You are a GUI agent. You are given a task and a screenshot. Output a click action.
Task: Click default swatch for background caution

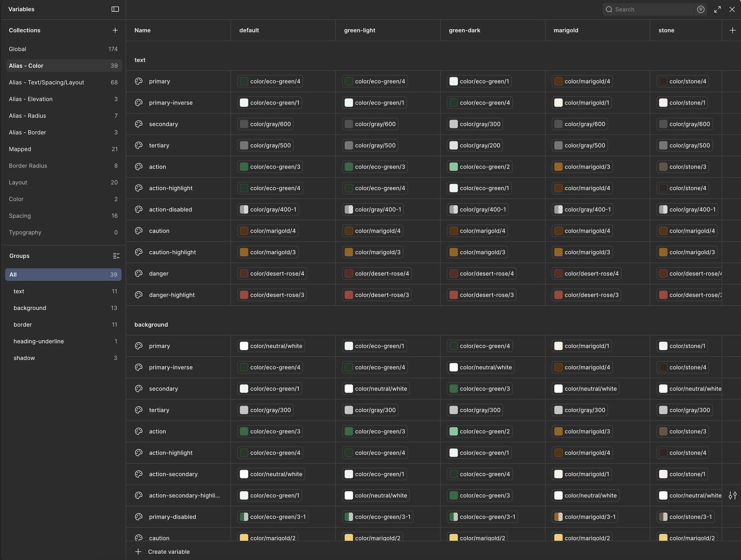pos(244,538)
